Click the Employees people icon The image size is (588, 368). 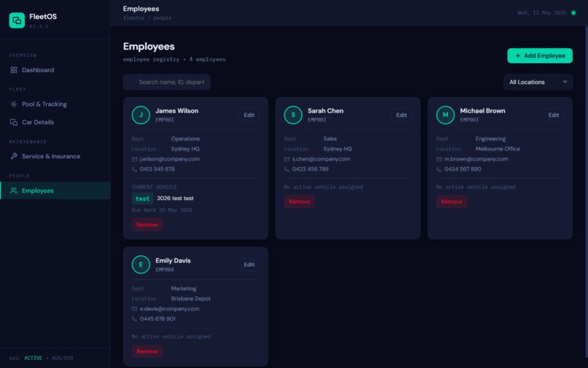click(14, 191)
